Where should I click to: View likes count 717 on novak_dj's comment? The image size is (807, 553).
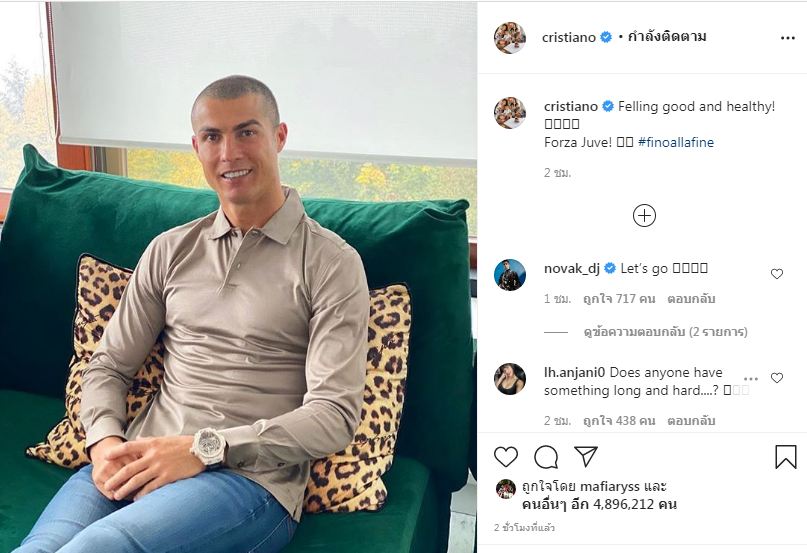[619, 299]
